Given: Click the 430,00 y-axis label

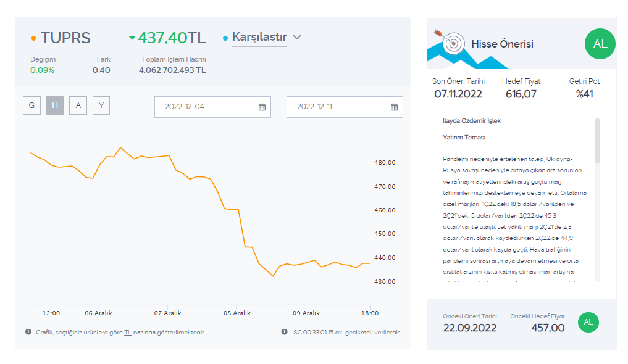Looking at the screenshot, I should pos(385,281).
